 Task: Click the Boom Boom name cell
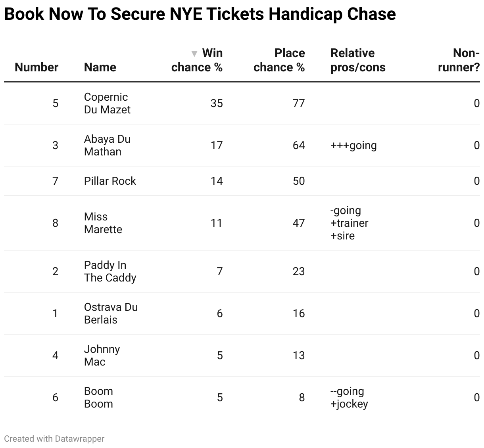pyautogui.click(x=99, y=397)
